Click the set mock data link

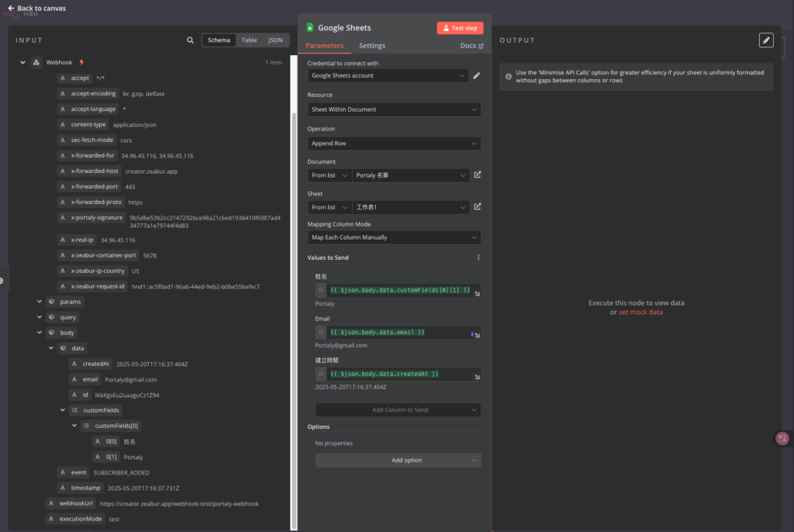click(x=640, y=312)
